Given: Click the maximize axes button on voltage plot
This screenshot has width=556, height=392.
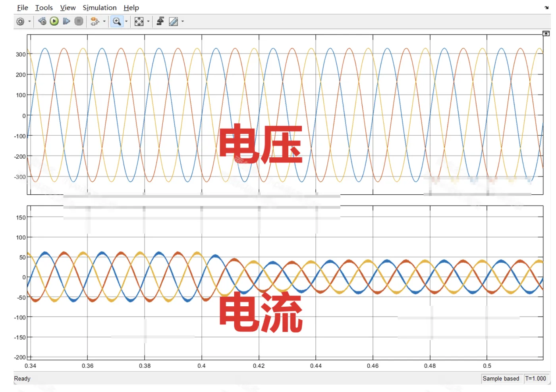Looking at the screenshot, I should pos(546,34).
